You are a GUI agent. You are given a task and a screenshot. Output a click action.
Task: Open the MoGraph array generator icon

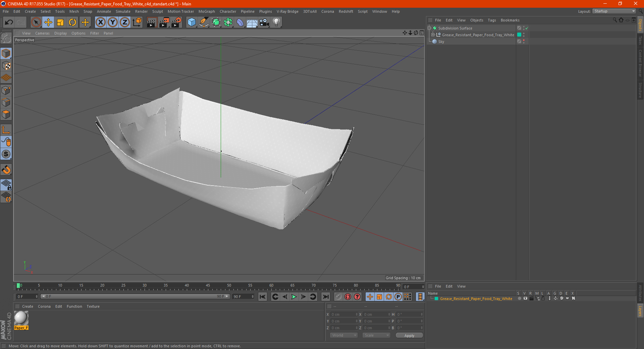coord(228,22)
